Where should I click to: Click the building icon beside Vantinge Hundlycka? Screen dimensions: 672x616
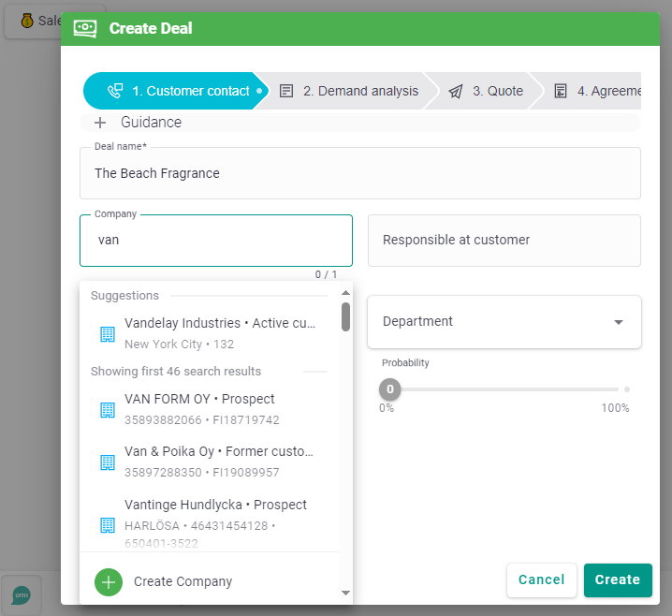tap(107, 524)
